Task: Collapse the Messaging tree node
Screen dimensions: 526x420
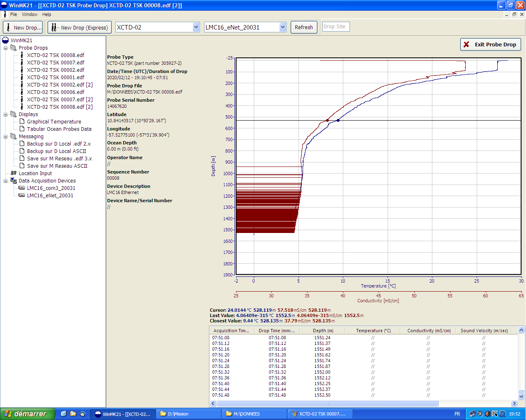Action: coord(6,137)
